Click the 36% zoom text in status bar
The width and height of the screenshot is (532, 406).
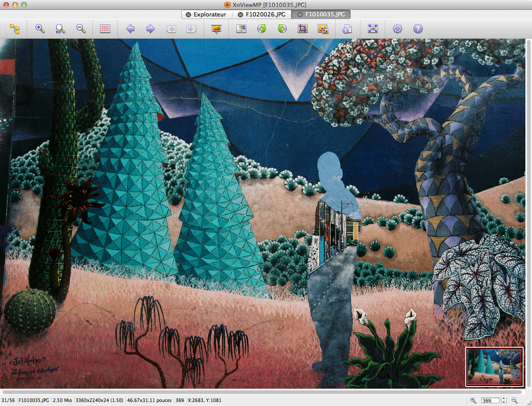pos(180,400)
